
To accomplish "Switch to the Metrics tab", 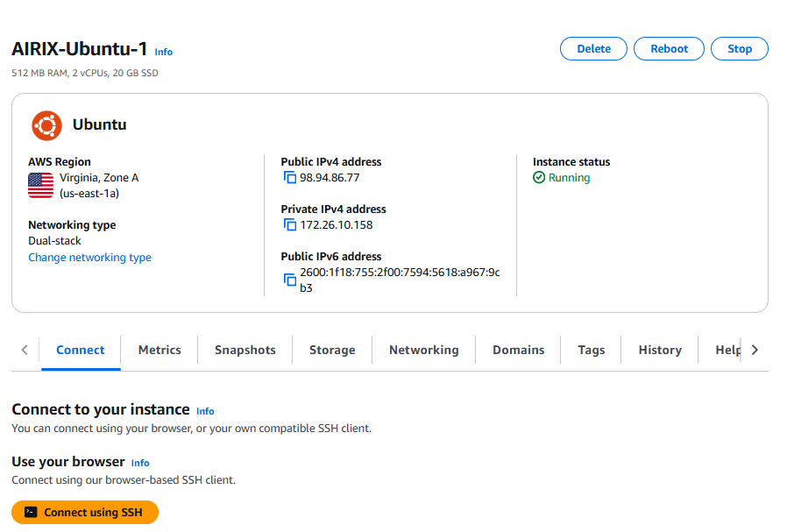I will tap(159, 349).
